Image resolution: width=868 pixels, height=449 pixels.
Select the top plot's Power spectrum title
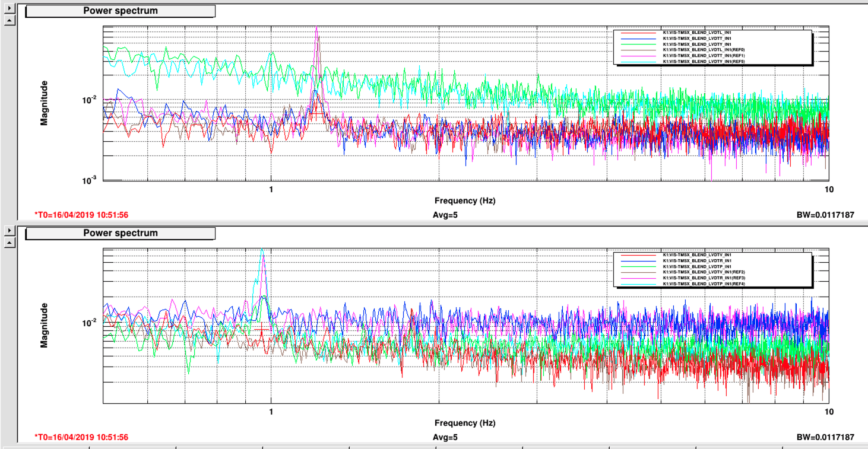(121, 11)
